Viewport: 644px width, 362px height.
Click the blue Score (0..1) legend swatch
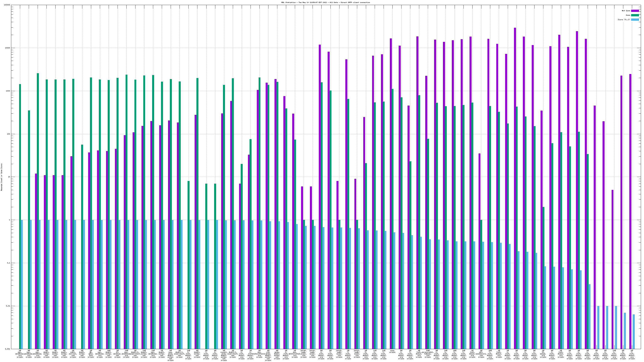pyautogui.click(x=635, y=20)
